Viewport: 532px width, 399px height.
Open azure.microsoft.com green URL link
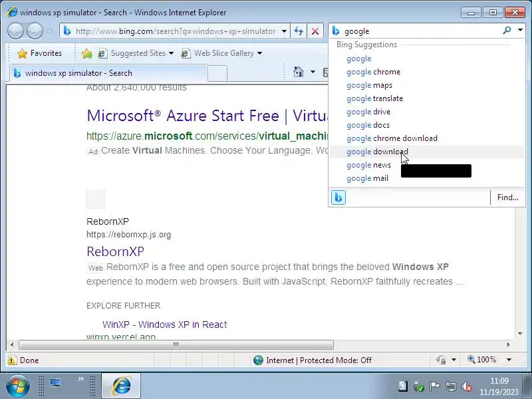click(207, 136)
